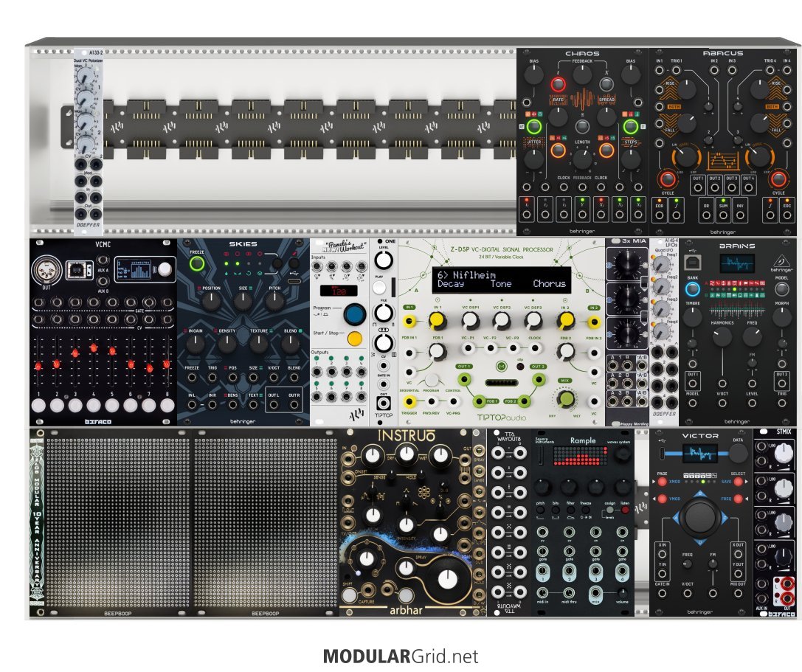
Task: Click the VCMC fader 7 red cap
Action: tap(149, 368)
